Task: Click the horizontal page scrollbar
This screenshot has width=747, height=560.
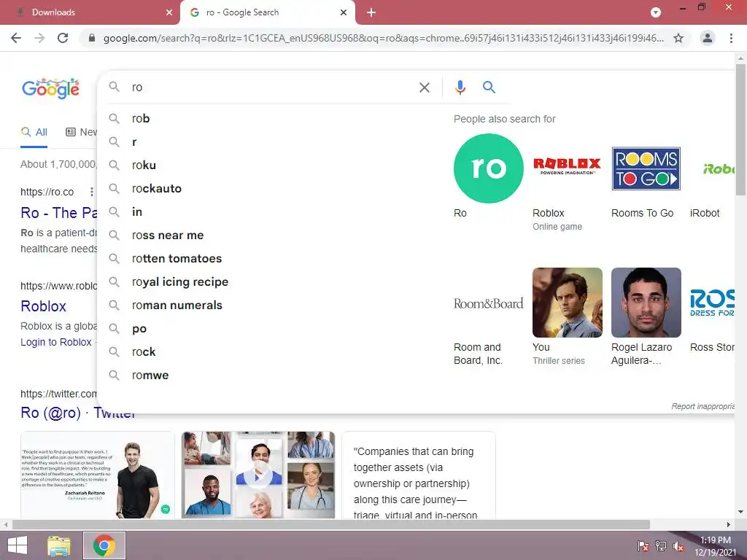Action: tap(331, 524)
